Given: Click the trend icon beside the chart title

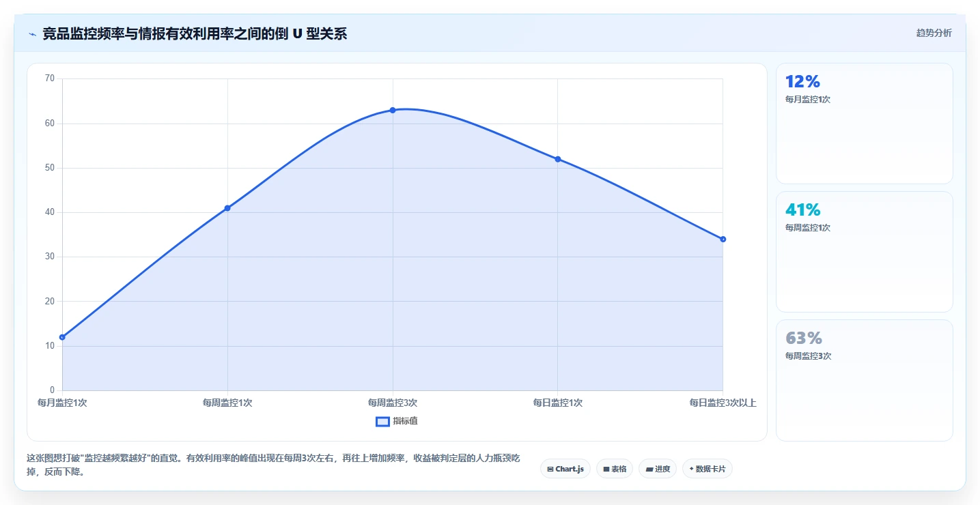Looking at the screenshot, I should coord(32,33).
